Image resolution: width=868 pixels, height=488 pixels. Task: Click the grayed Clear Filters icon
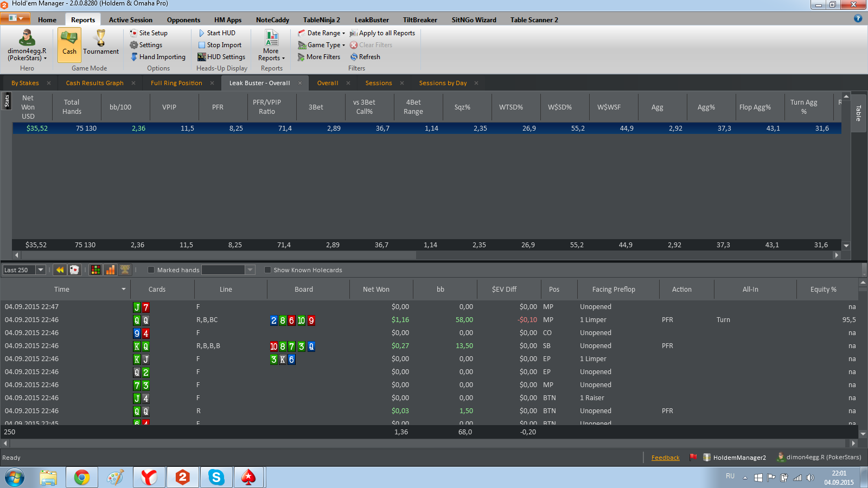[354, 45]
